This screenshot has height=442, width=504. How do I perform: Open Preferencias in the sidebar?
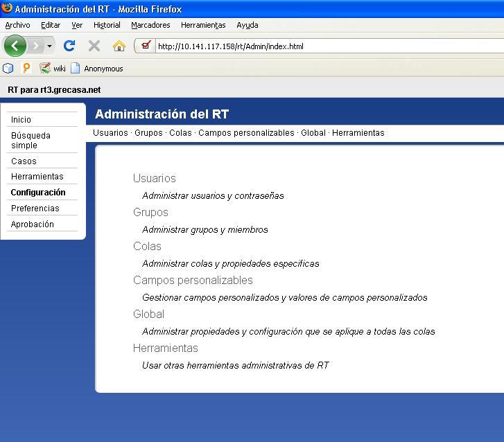click(x=35, y=208)
